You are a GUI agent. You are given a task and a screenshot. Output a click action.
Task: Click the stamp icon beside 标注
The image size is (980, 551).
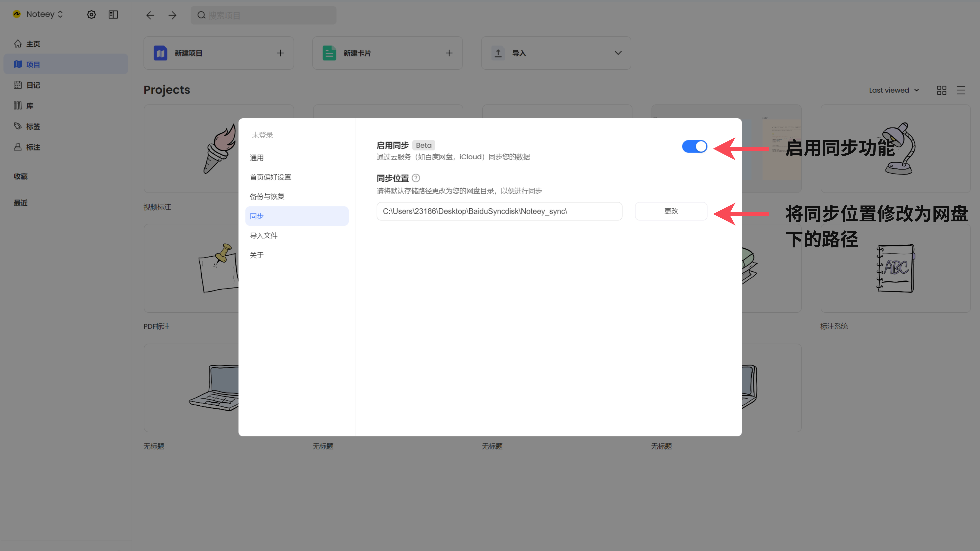(x=18, y=147)
